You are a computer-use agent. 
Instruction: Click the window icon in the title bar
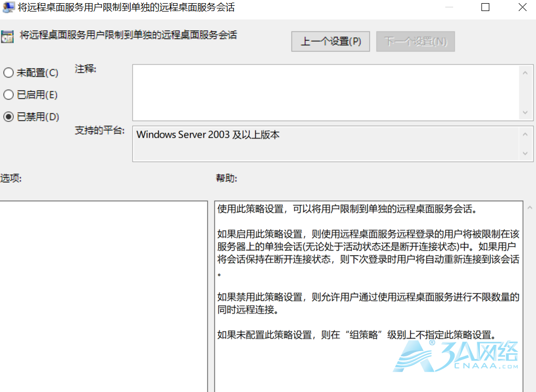coord(8,7)
